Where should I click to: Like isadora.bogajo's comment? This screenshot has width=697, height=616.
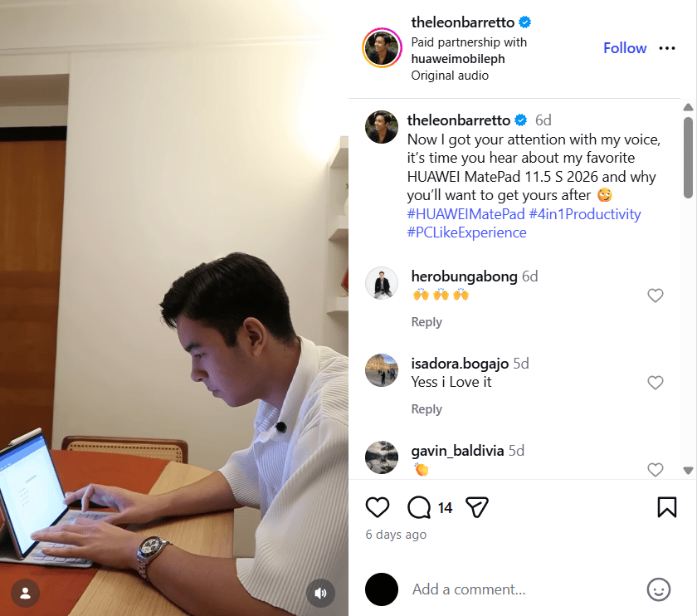click(656, 383)
